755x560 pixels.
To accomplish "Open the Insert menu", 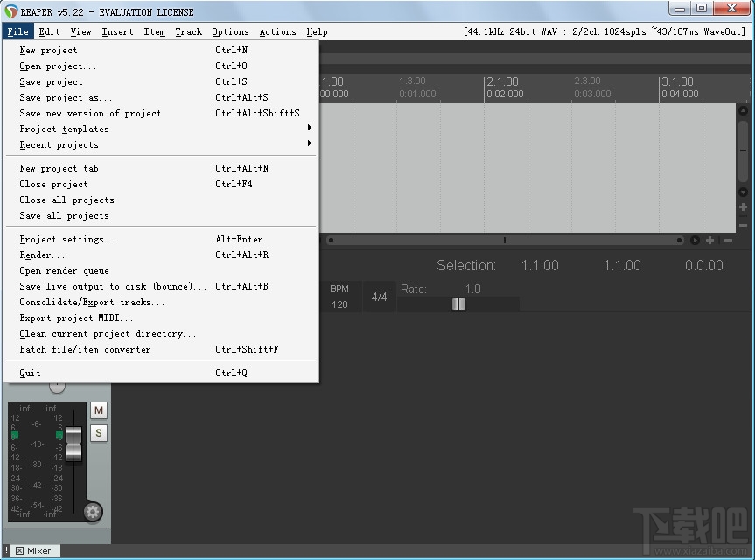I will pos(117,31).
